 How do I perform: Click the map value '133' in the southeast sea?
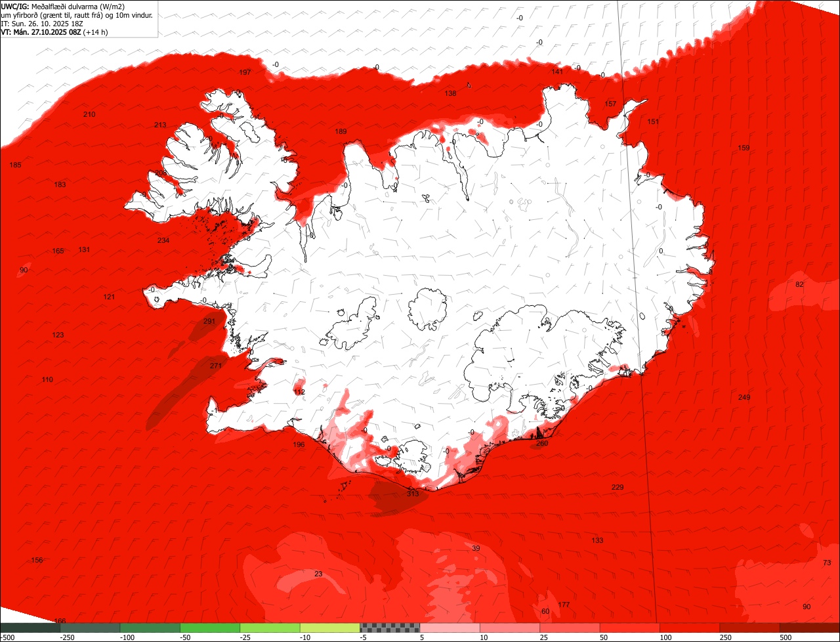coord(597,540)
